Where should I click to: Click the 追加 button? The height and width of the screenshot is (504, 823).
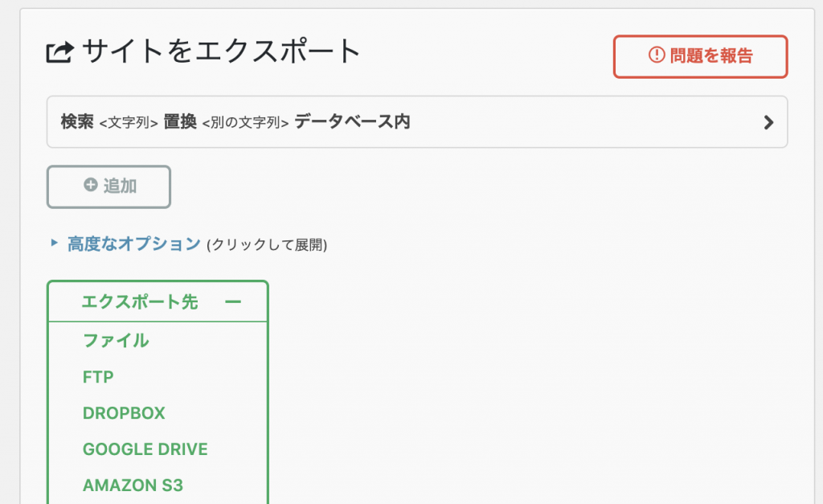point(109,187)
